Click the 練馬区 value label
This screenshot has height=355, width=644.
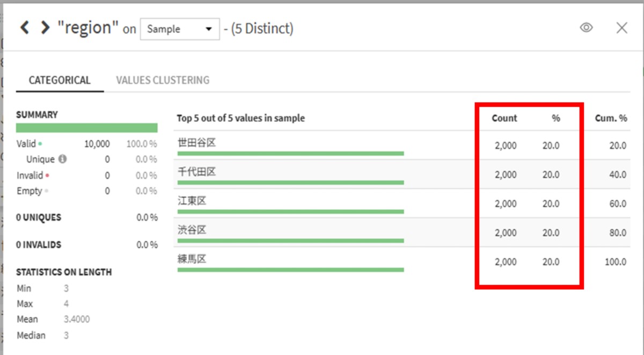(192, 259)
